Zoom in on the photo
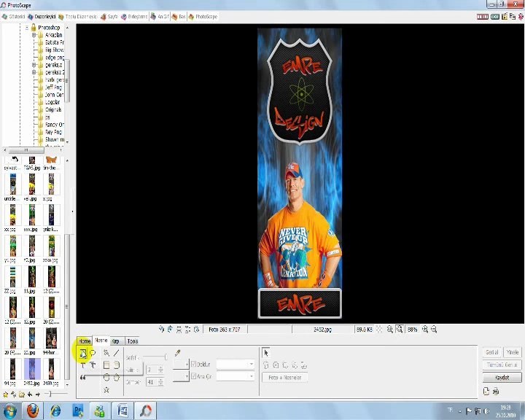 point(425,330)
